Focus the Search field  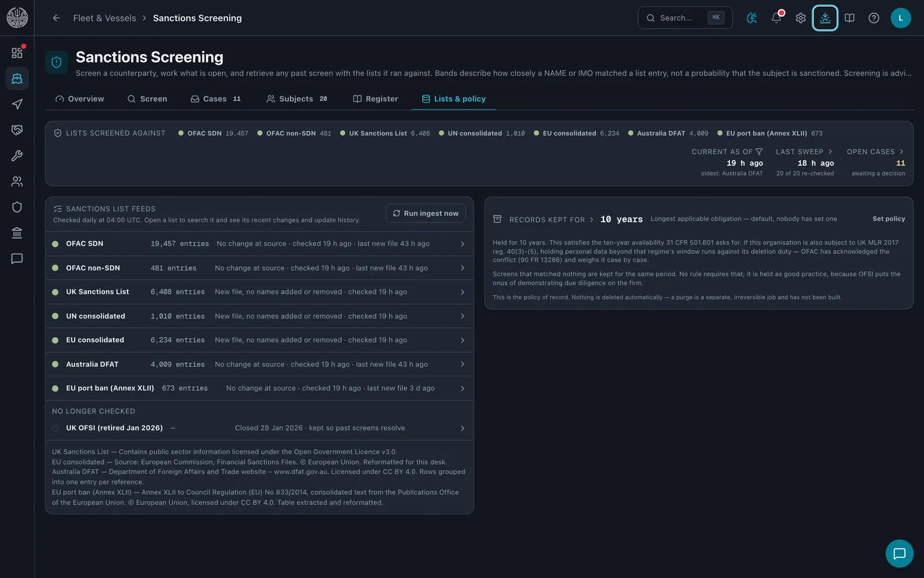[685, 18]
